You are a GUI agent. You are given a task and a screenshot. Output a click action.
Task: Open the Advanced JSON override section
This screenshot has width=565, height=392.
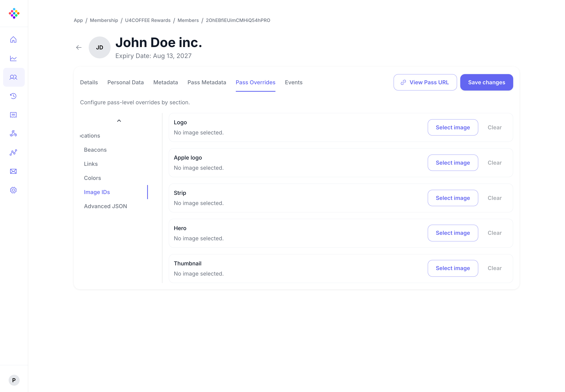(106, 206)
